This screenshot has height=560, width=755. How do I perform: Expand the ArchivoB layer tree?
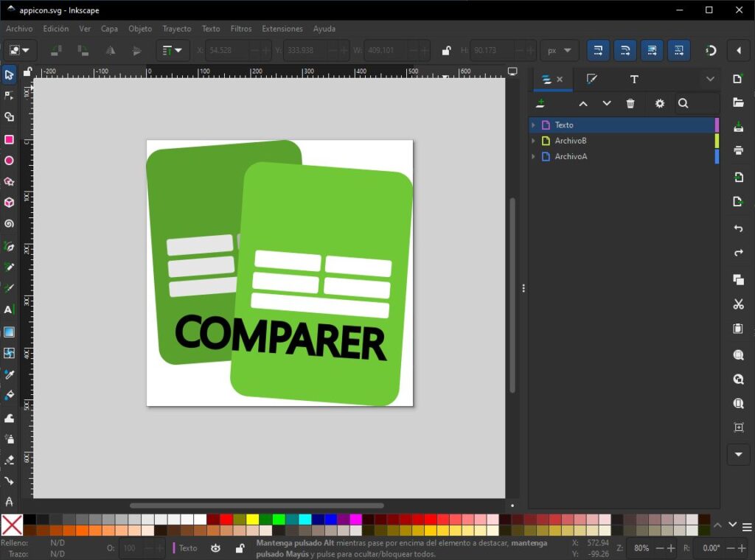[533, 141]
